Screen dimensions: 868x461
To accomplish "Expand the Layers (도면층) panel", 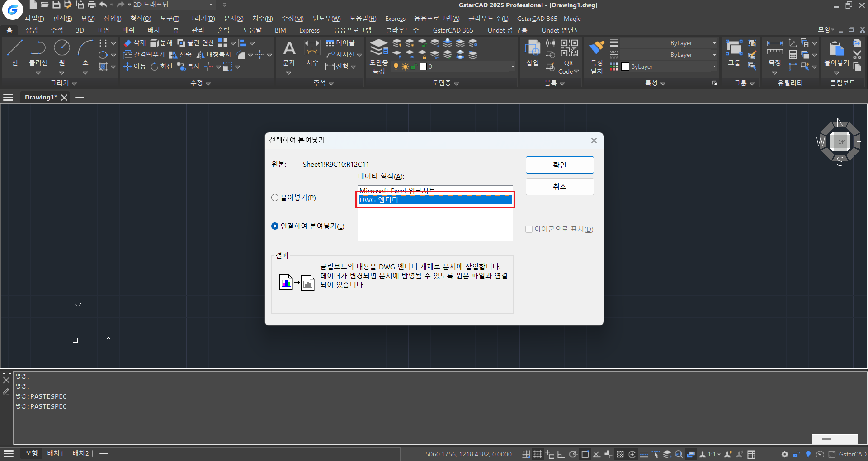I will pos(445,83).
